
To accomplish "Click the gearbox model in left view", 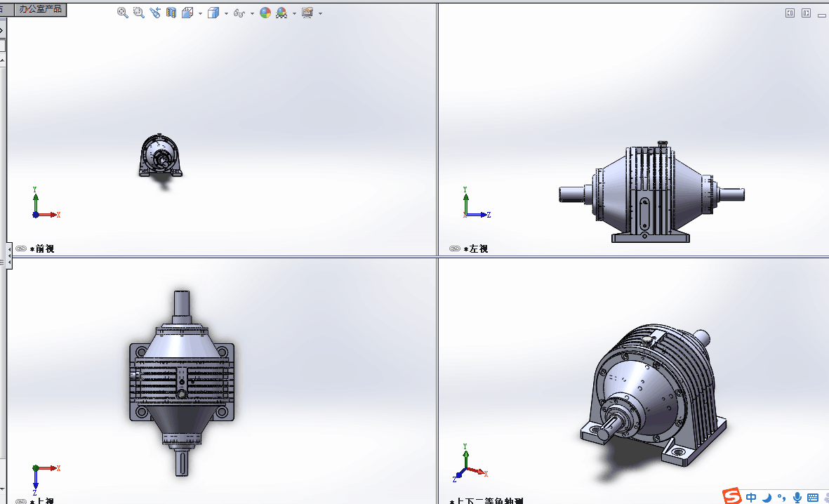I will (651, 192).
